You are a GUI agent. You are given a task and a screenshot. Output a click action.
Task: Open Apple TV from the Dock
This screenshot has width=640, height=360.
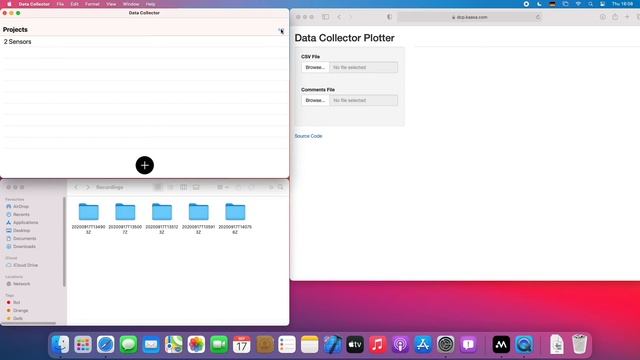[x=355, y=345]
